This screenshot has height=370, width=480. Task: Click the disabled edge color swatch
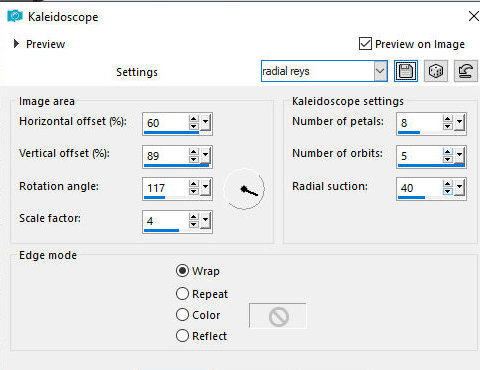pos(277,316)
